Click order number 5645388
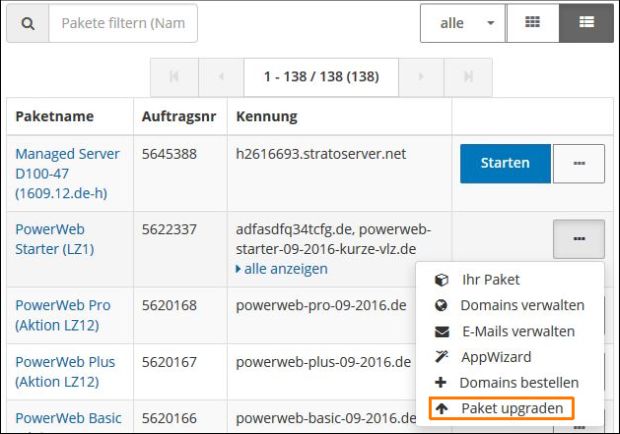 coord(169,154)
